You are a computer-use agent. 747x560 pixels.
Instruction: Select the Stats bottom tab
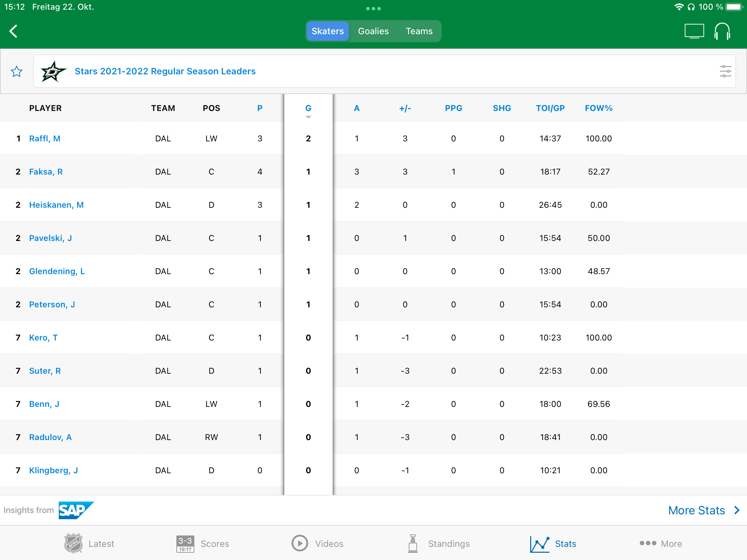[553, 543]
